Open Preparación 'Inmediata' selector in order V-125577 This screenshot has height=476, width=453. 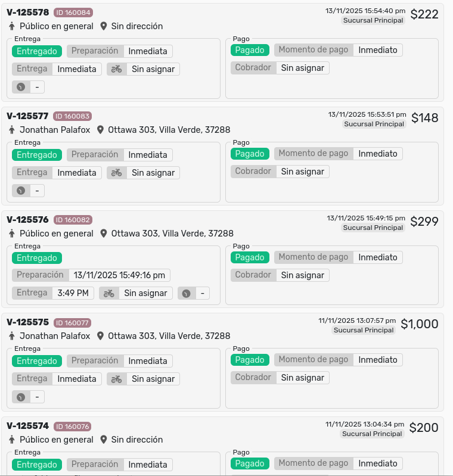pos(148,155)
